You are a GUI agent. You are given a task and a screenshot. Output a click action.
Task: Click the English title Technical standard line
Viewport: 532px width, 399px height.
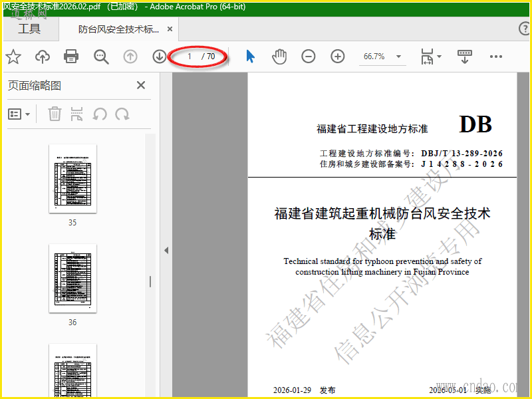click(382, 261)
